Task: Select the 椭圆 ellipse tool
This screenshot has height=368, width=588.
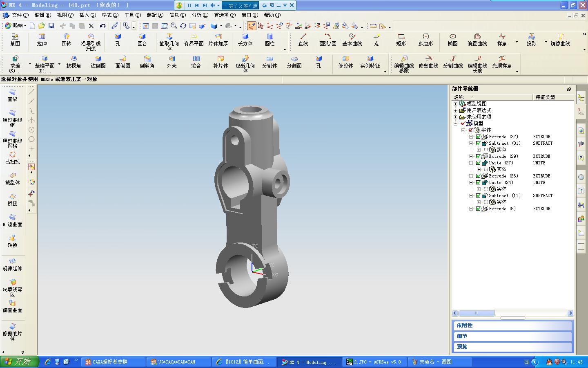Action: 452,40
